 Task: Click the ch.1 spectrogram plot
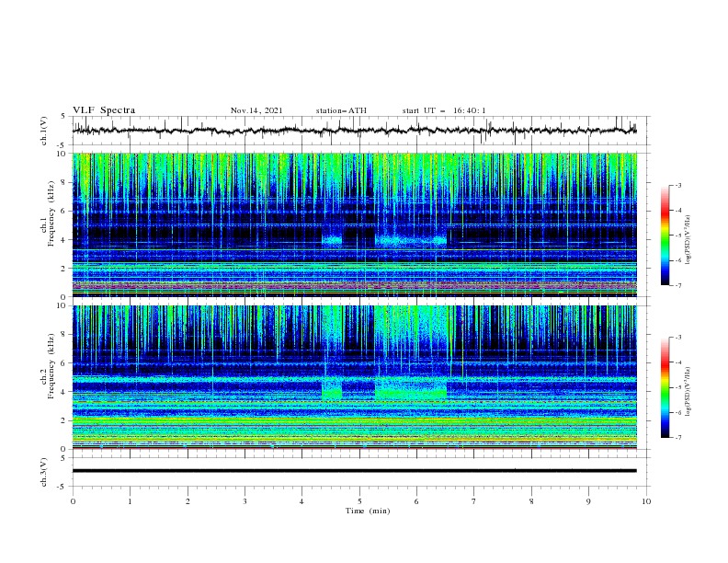[x=355, y=224]
